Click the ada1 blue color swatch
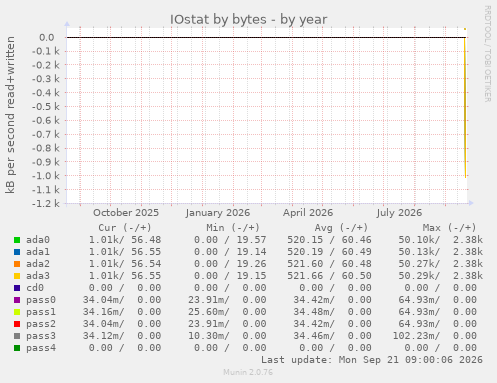This screenshot has width=497, height=383. tap(17, 252)
